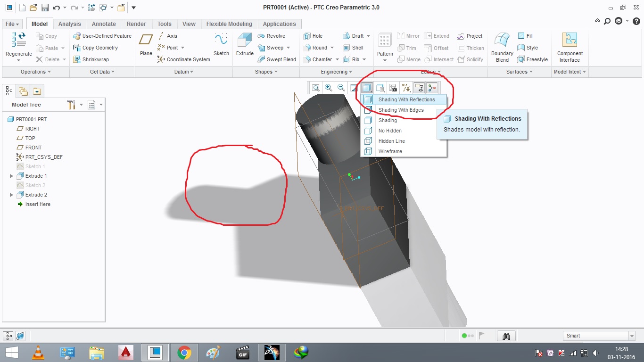Select the Coordinate System tool
644x362 pixels.
[x=183, y=59]
